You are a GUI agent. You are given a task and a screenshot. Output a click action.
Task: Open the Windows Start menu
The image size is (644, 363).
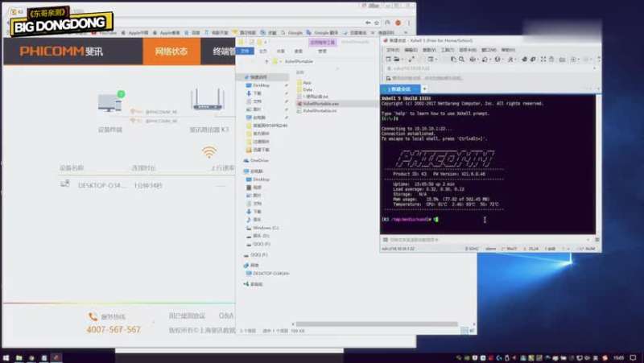(6, 358)
